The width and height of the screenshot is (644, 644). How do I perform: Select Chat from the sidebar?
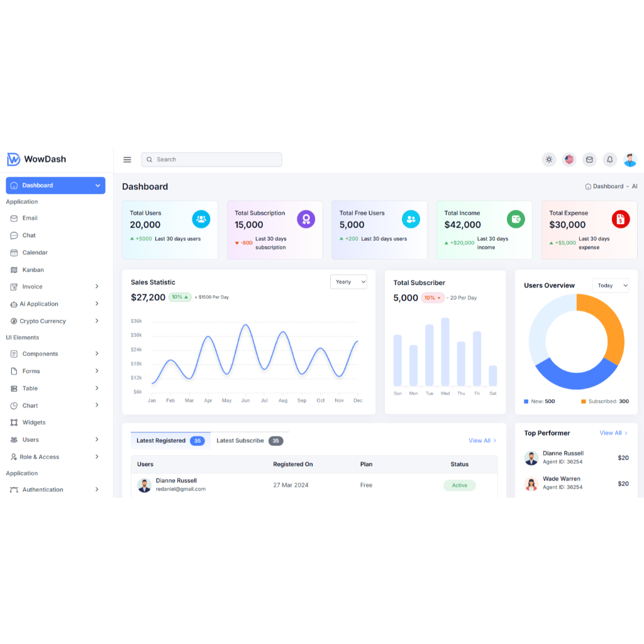pos(26,235)
